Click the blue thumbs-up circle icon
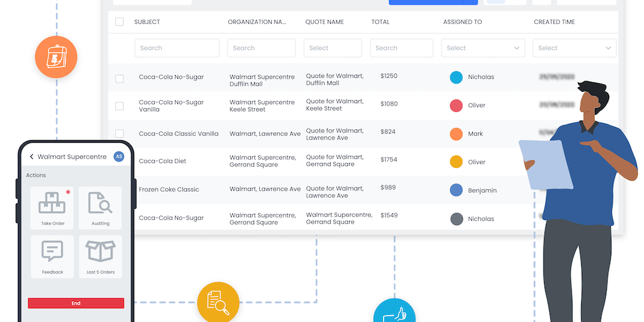Image resolution: width=644 pixels, height=322 pixels. pyautogui.click(x=394, y=313)
